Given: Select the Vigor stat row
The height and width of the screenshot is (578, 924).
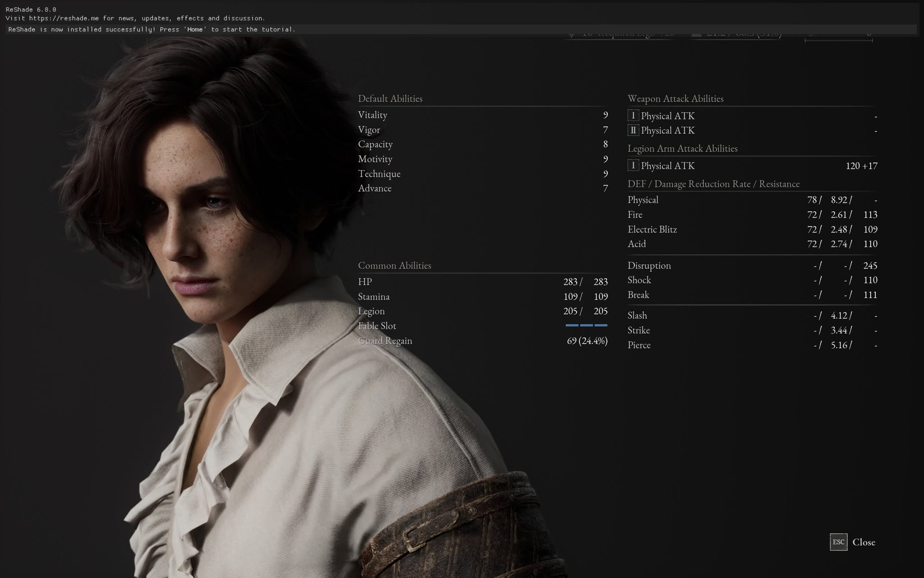Looking at the screenshot, I should tap(483, 130).
